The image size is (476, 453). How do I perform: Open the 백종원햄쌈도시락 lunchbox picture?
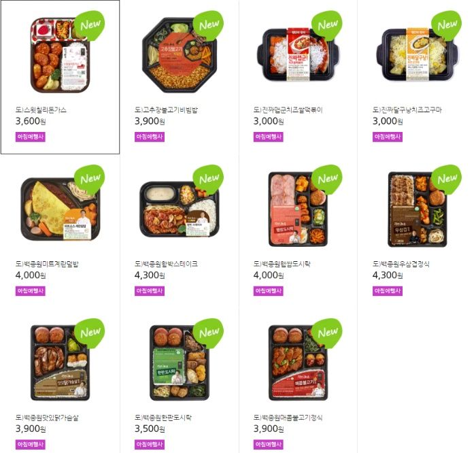pyautogui.click(x=298, y=209)
